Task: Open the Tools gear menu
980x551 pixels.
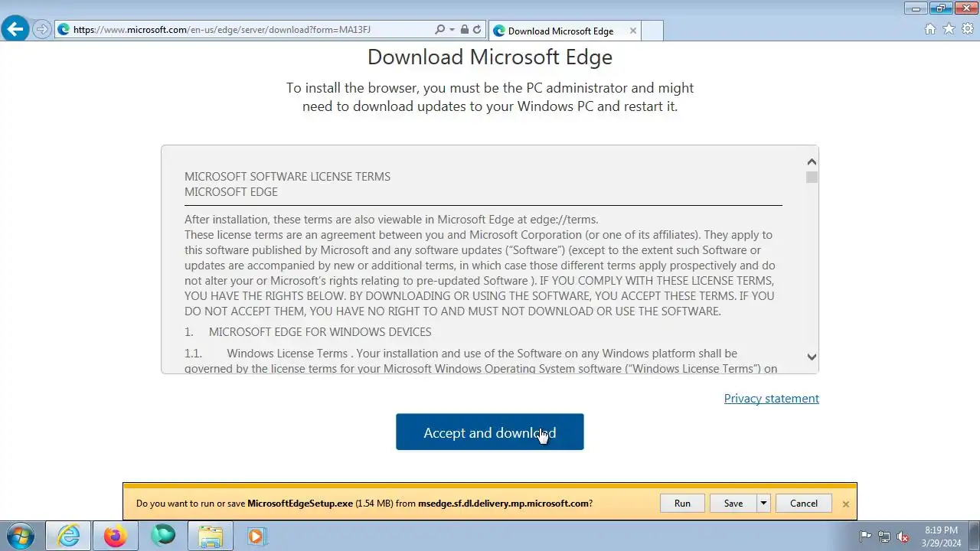Action: pos(968,29)
